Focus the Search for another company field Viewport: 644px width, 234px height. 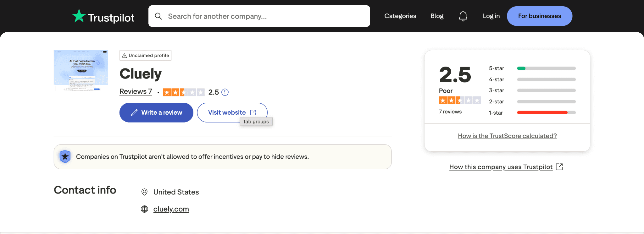point(259,16)
